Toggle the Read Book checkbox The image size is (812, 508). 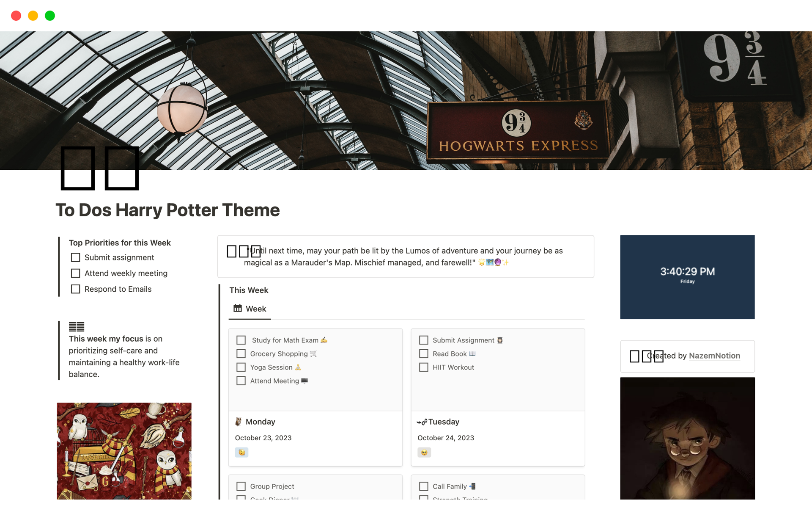(424, 353)
